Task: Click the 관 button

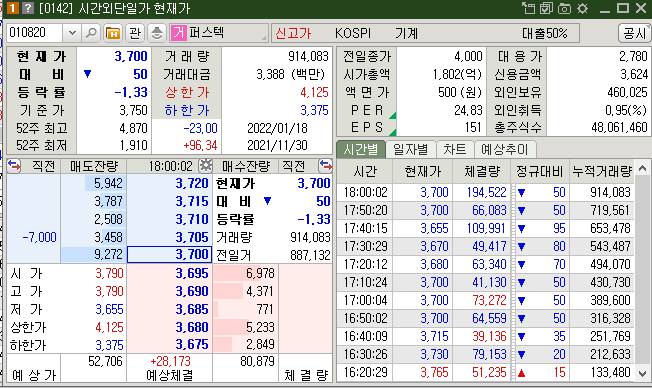Action: [x=135, y=33]
